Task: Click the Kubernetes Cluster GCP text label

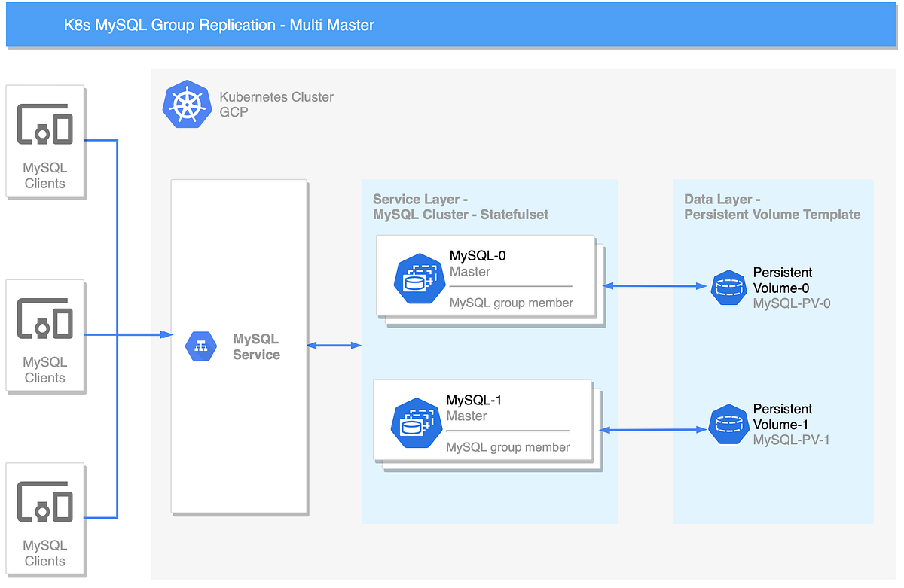Action: coord(276,105)
